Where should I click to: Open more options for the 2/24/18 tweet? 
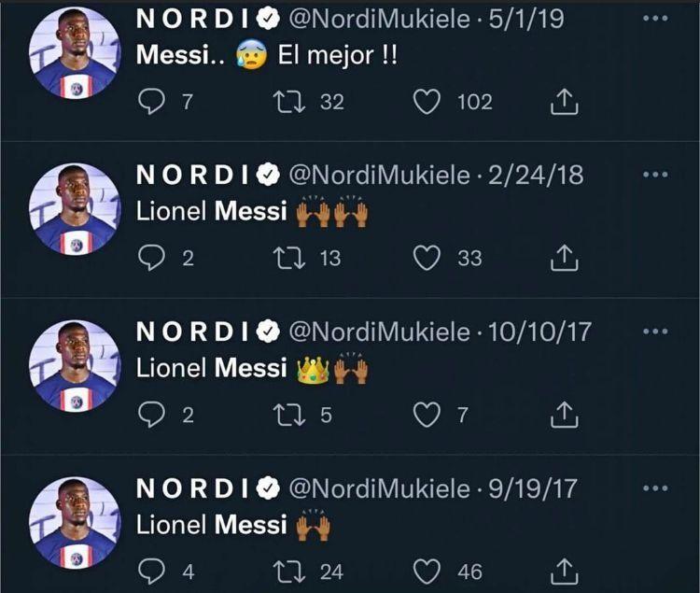[x=656, y=175]
